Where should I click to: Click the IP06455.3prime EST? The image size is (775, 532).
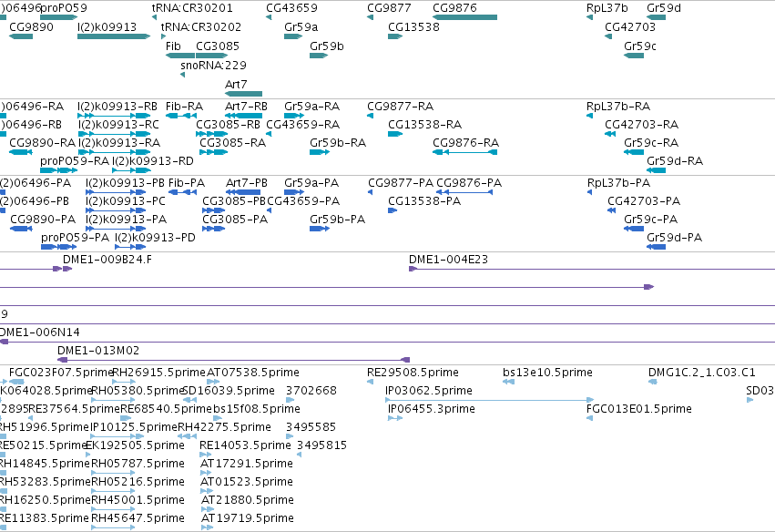click(x=395, y=418)
